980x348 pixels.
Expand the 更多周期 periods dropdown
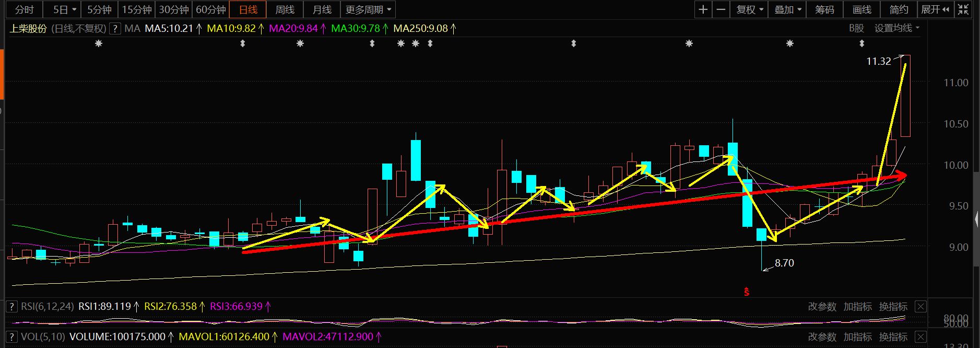click(368, 9)
